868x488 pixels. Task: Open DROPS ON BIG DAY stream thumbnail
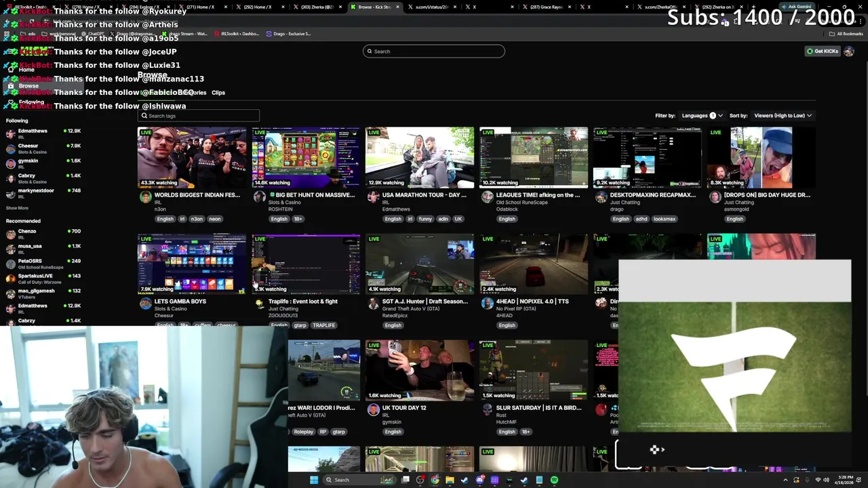point(762,157)
